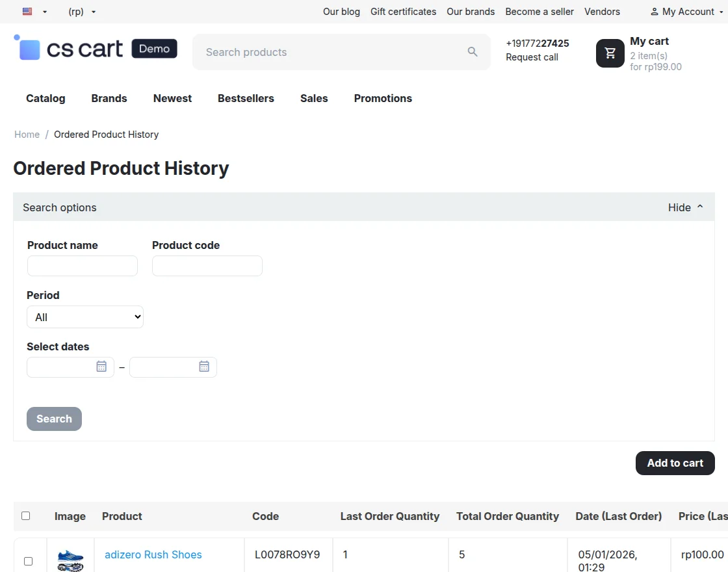Click the shopping cart icon

point(610,53)
